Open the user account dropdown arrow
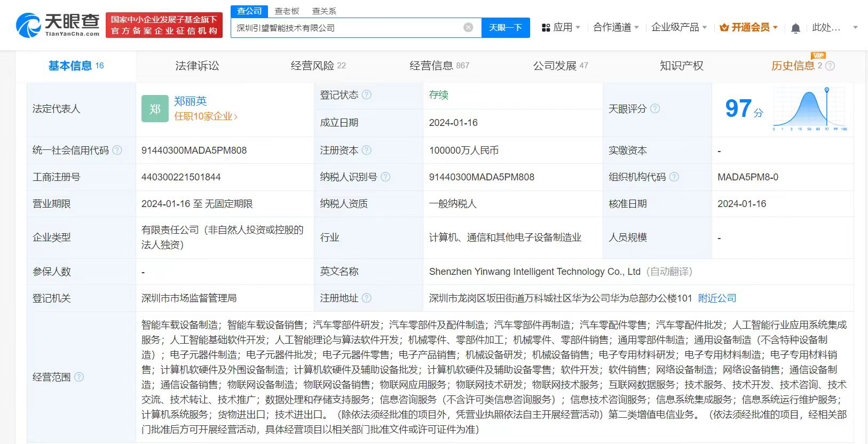Viewport: 868px width, 444px height. (x=855, y=28)
